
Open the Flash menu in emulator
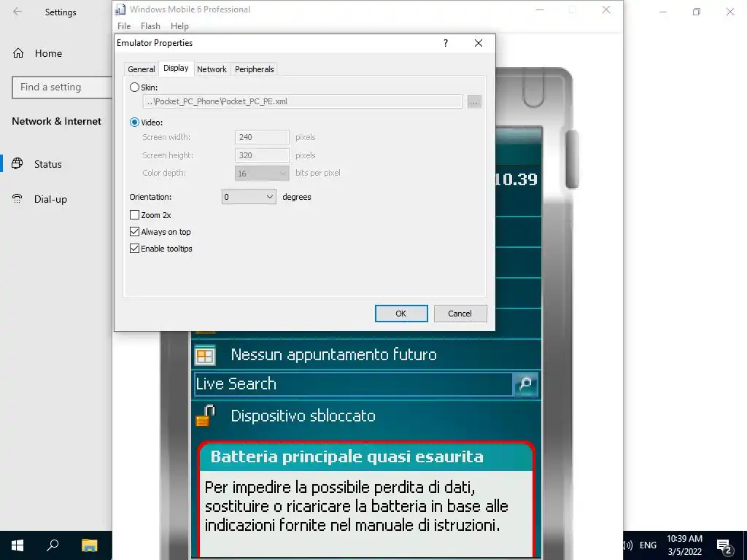click(150, 26)
